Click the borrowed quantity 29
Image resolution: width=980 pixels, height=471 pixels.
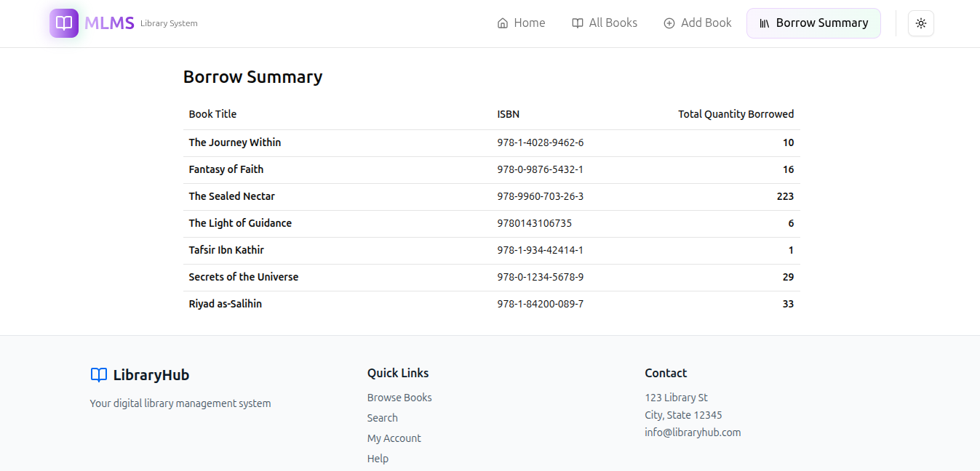pyautogui.click(x=789, y=277)
